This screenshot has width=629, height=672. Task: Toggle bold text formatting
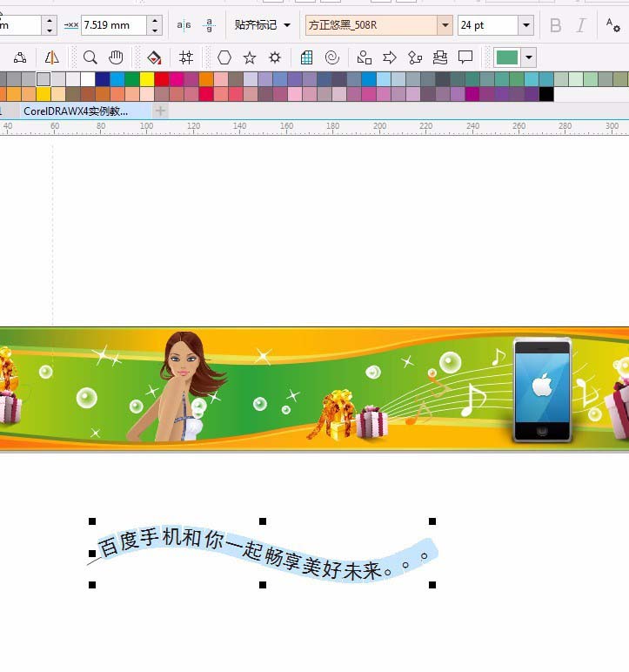pyautogui.click(x=555, y=25)
